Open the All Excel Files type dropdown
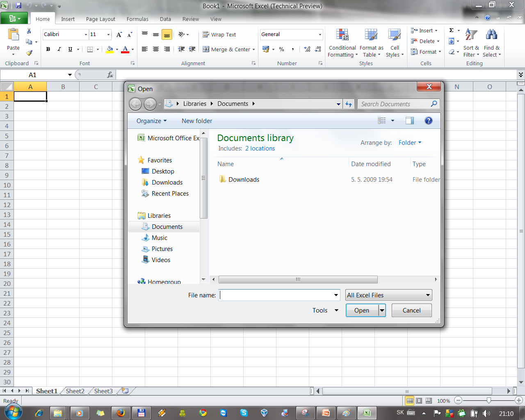The width and height of the screenshot is (525, 420). click(x=388, y=295)
